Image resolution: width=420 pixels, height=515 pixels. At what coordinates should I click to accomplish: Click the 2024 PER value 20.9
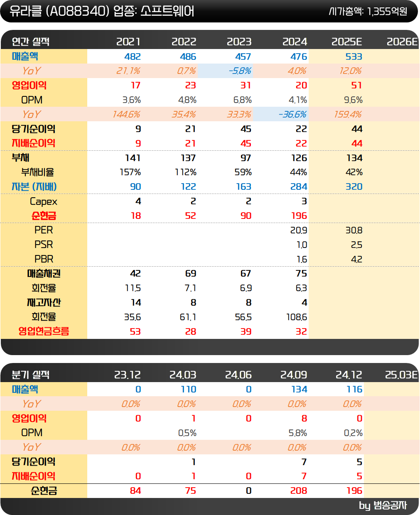click(x=299, y=231)
